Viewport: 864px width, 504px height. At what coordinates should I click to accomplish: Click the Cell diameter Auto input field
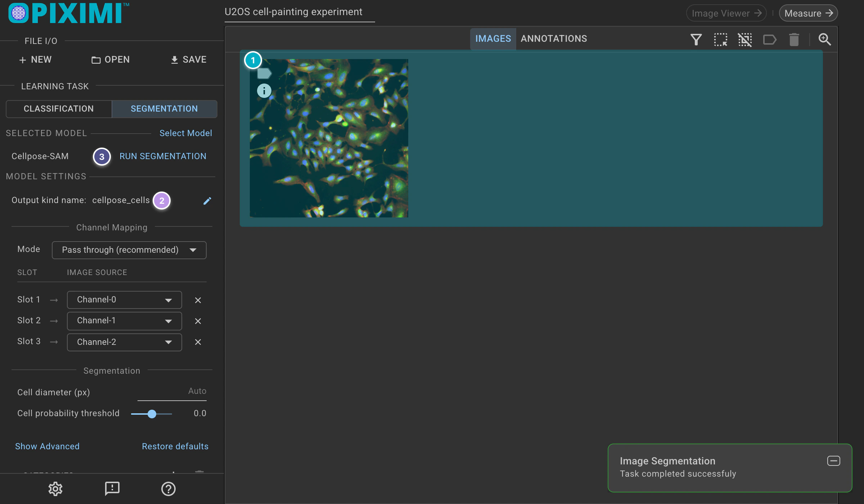pyautogui.click(x=172, y=392)
